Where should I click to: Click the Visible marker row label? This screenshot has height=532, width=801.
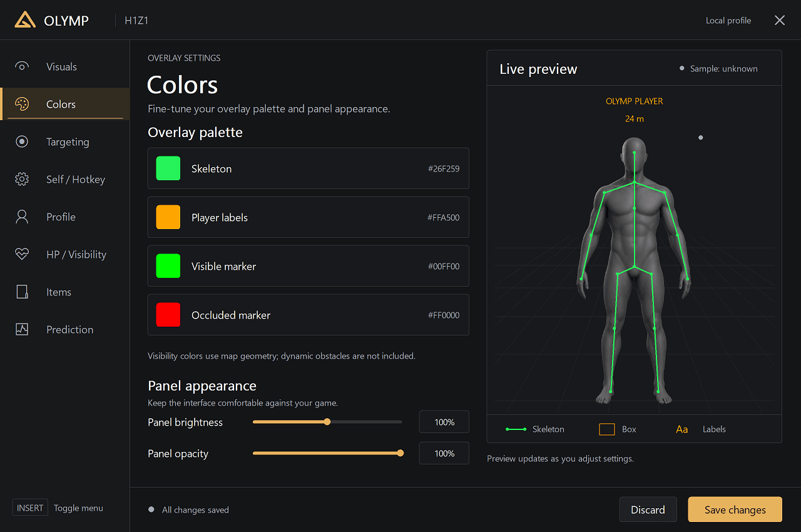[x=224, y=266]
